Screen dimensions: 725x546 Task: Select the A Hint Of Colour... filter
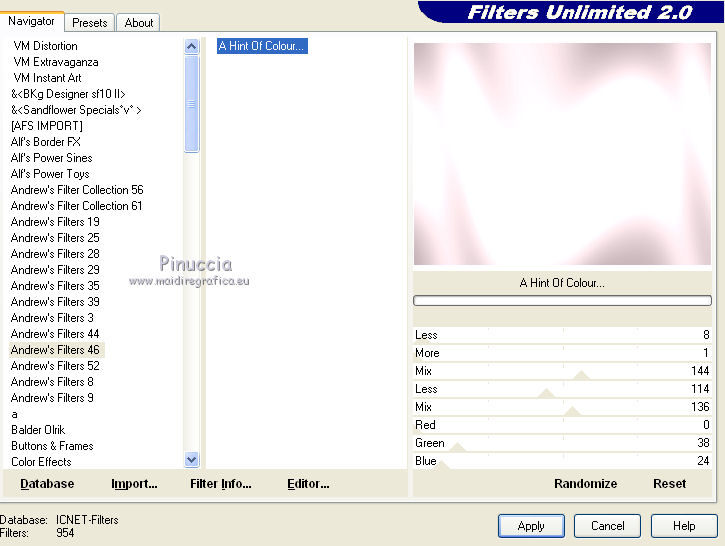(262, 46)
